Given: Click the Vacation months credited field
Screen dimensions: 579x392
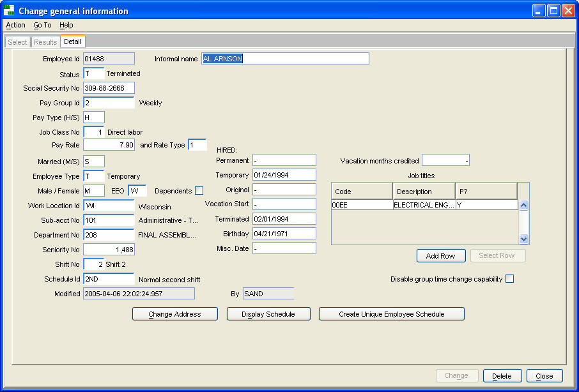Looking at the screenshot, I should click(445, 160).
